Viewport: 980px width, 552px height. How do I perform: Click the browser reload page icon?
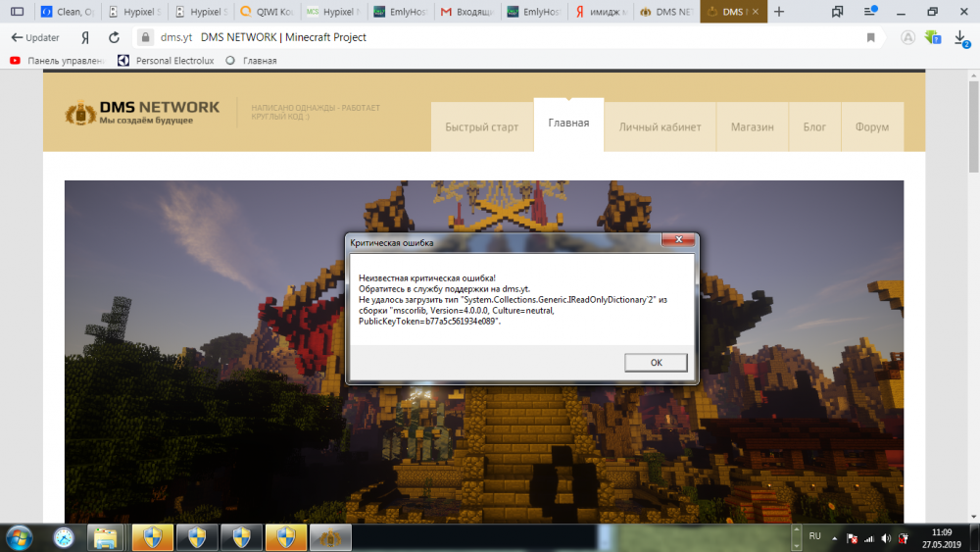tap(115, 37)
